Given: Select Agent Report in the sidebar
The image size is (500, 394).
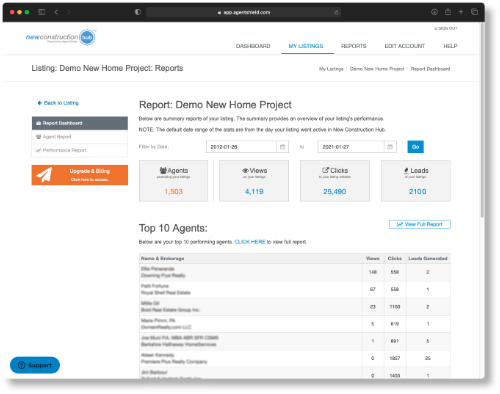Looking at the screenshot, I should [x=80, y=137].
